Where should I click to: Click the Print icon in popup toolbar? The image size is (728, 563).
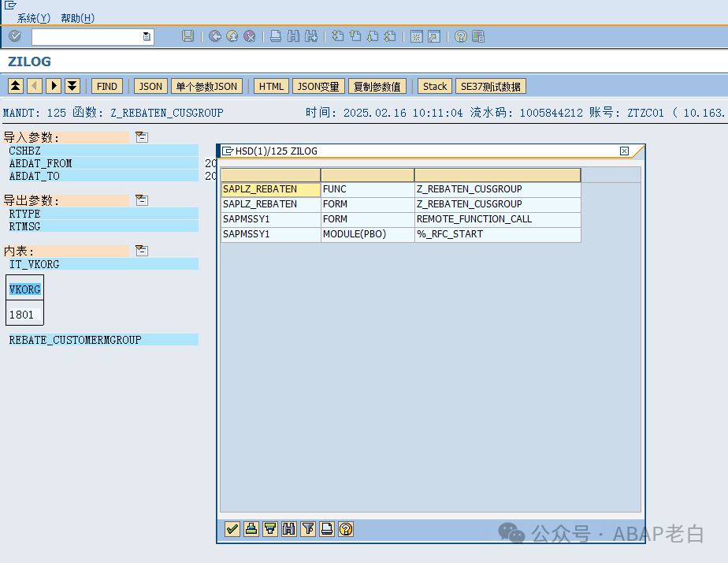[x=327, y=528]
